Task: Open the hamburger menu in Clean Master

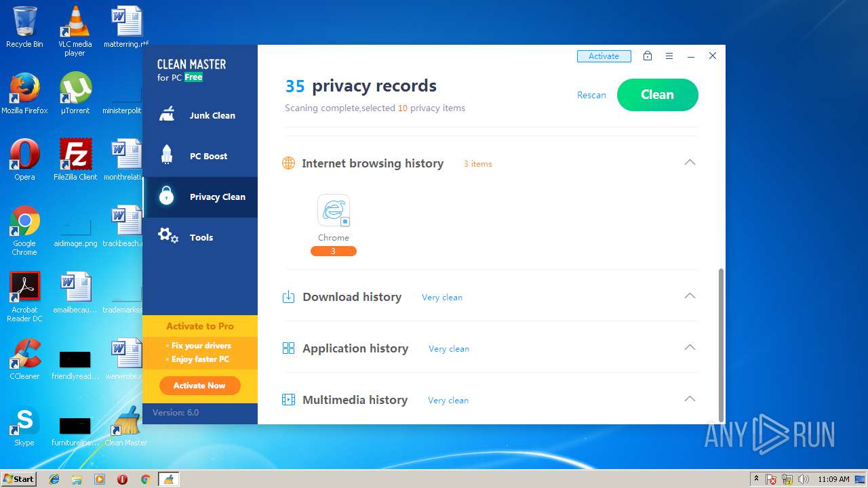Action: (x=669, y=56)
